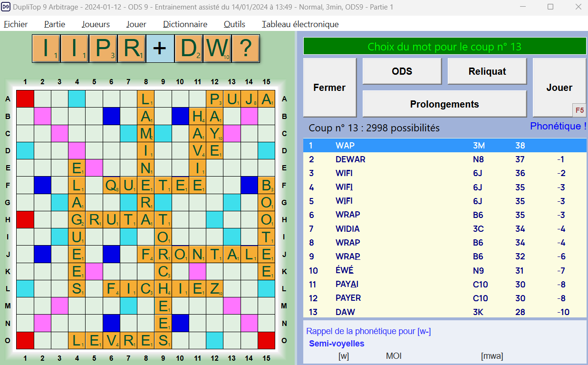588x365 pixels.
Task: Click the P tile in the rack
Action: [103, 49]
